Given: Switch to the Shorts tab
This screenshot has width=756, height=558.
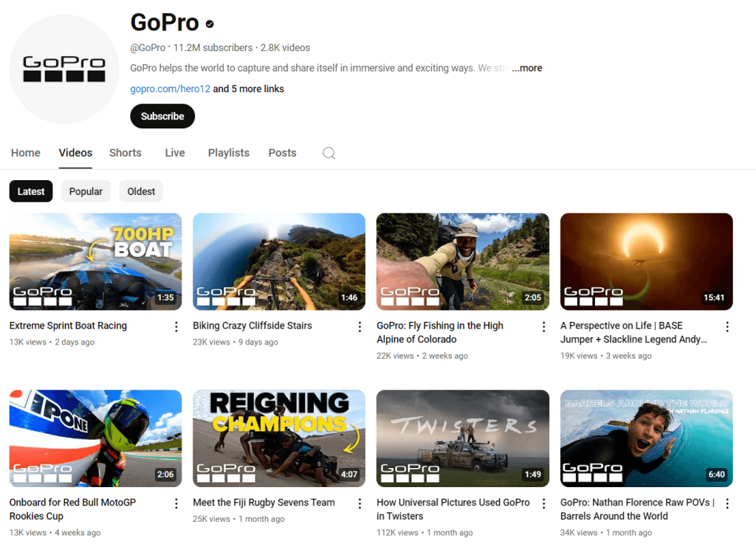Looking at the screenshot, I should [x=125, y=153].
